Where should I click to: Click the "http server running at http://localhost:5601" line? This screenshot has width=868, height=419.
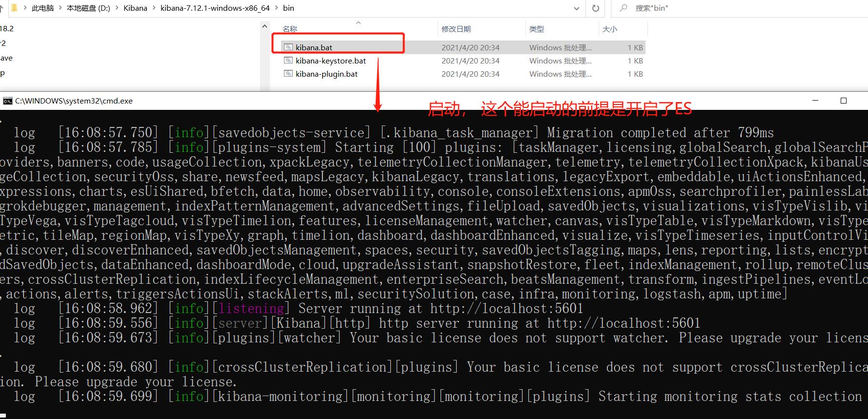539,323
